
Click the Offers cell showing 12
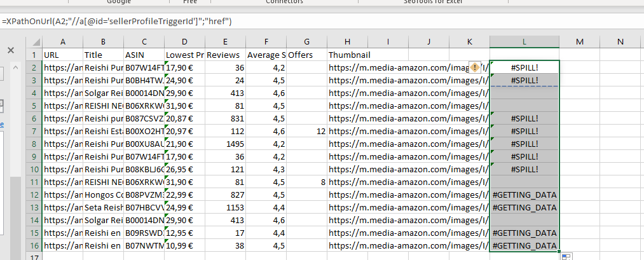coord(307,132)
